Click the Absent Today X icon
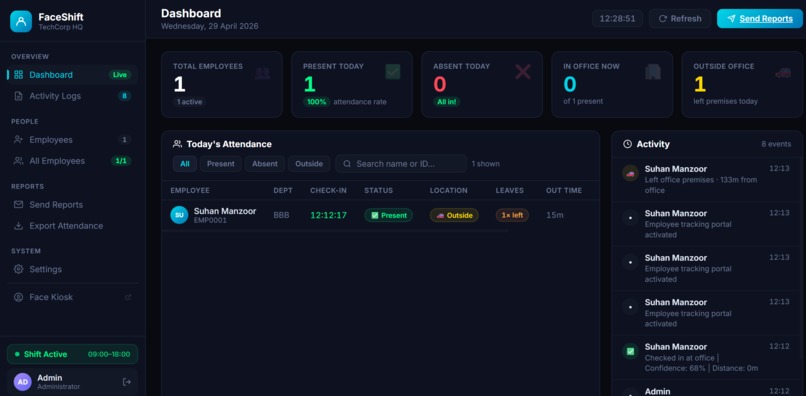This screenshot has width=806, height=396. [x=523, y=72]
